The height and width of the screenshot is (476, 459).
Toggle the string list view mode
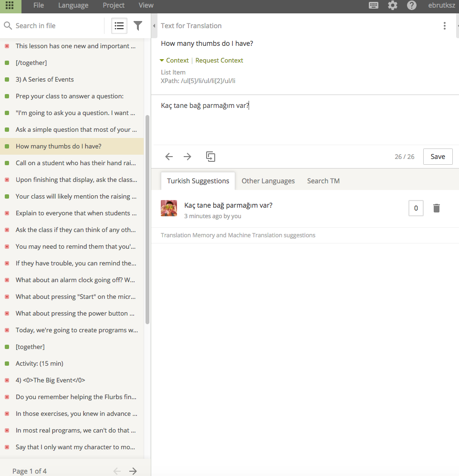(119, 26)
